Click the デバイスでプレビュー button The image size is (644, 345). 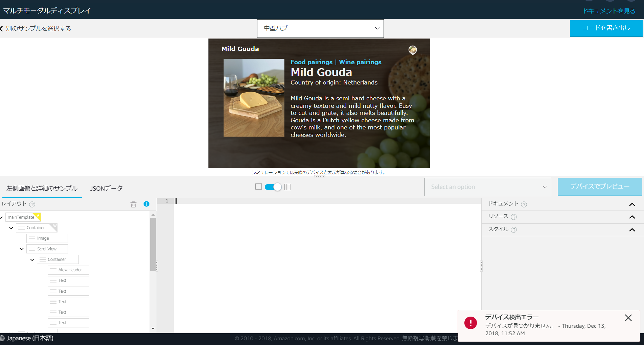pos(600,187)
